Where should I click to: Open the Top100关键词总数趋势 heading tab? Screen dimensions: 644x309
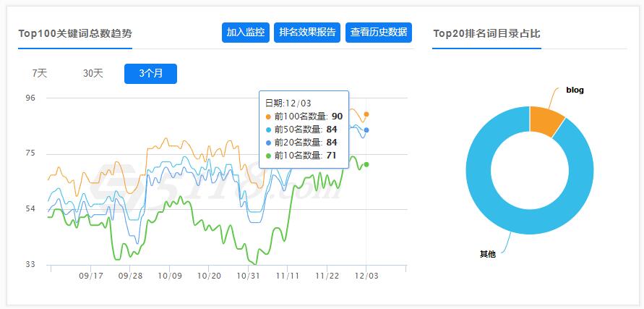75,33
